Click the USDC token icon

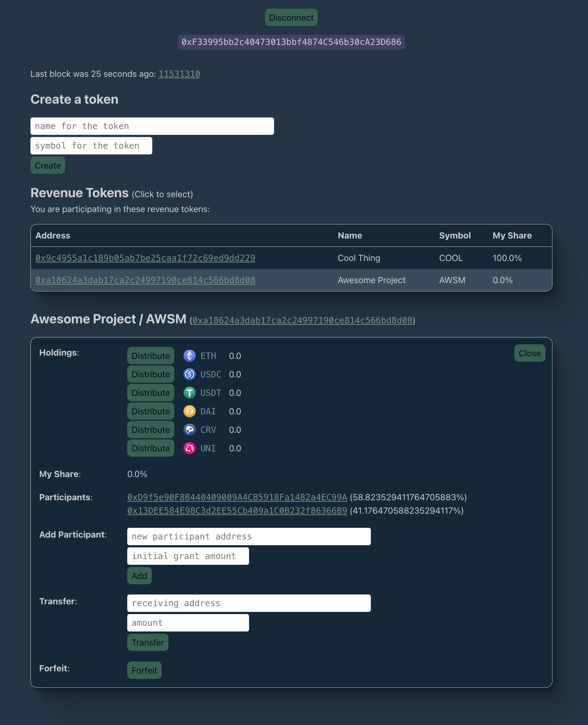pos(190,374)
